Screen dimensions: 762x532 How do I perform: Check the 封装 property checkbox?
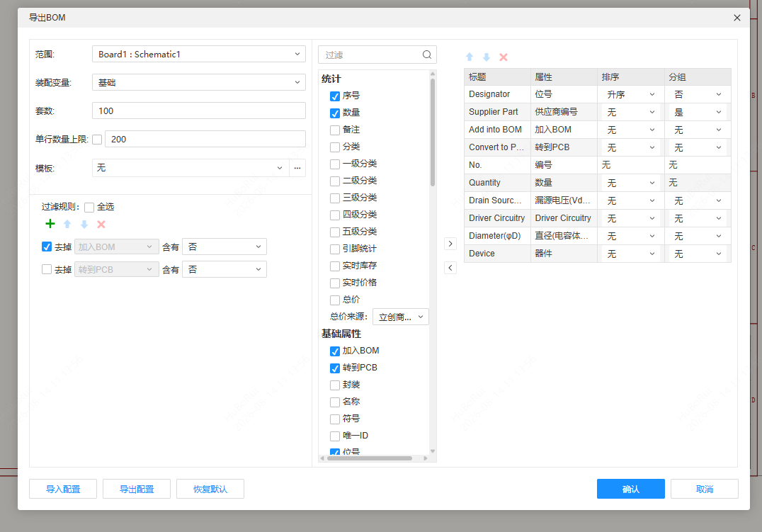(x=335, y=385)
